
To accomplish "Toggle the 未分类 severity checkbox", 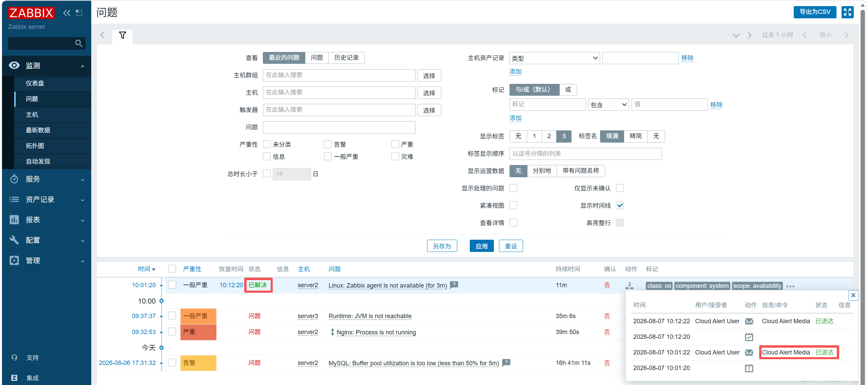I will 267,144.
